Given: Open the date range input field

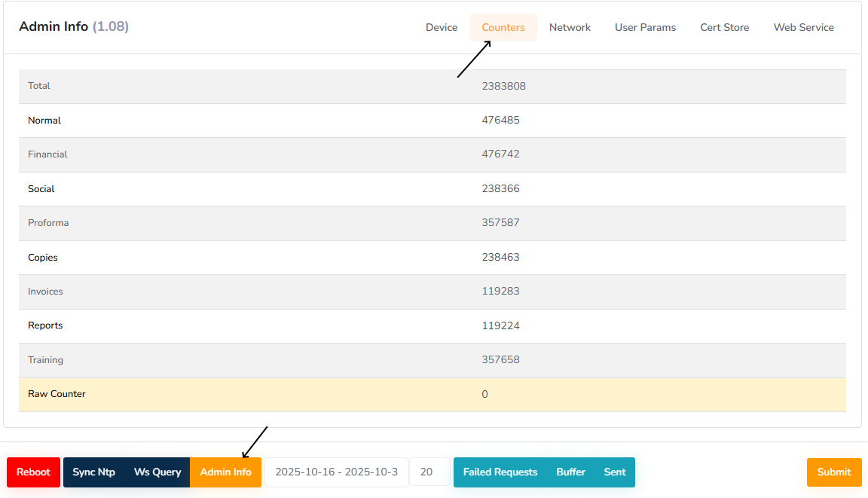Looking at the screenshot, I should click(x=336, y=472).
